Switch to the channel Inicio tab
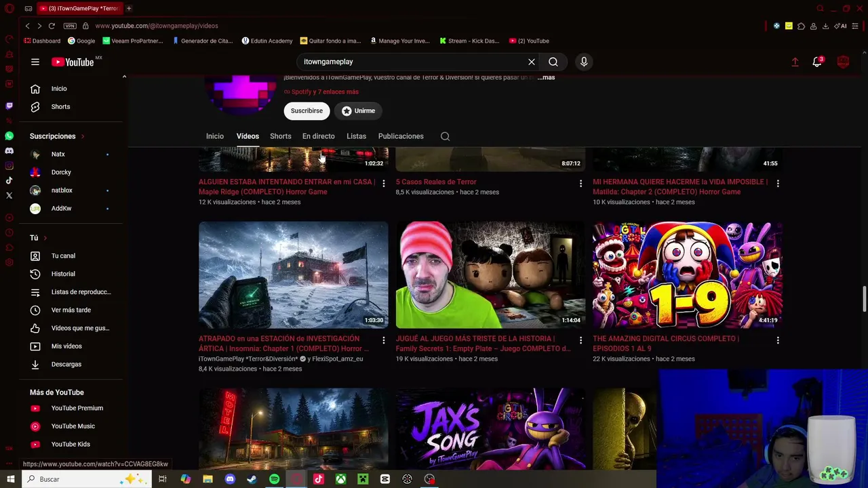Screen dimensions: 868x488 point(215,136)
